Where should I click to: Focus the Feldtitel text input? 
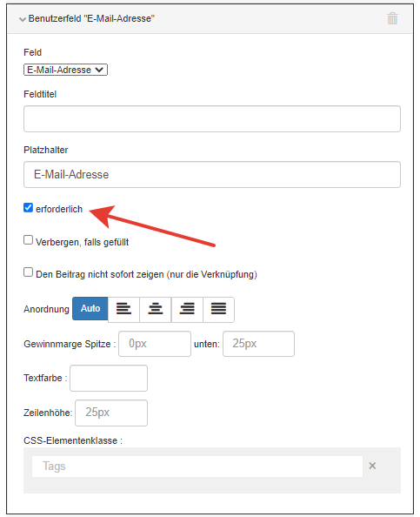212,119
